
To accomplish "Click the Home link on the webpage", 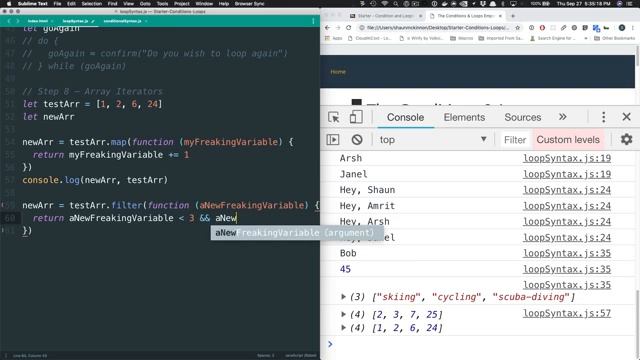I will point(338,72).
